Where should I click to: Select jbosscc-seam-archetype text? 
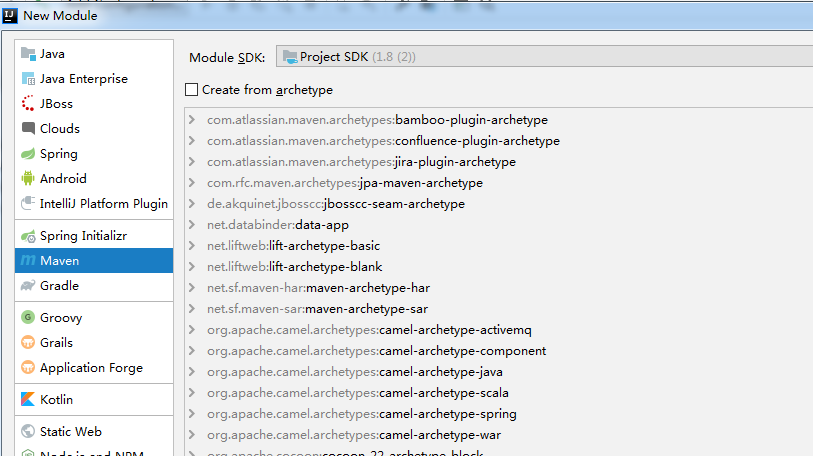(394, 204)
